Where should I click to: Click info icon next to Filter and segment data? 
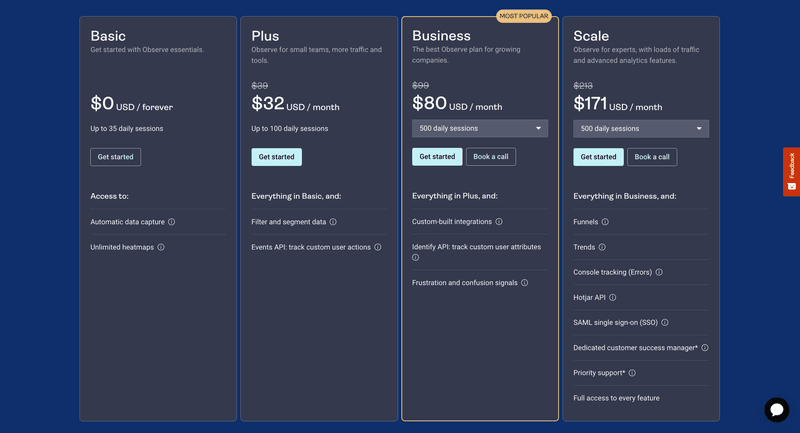point(333,222)
